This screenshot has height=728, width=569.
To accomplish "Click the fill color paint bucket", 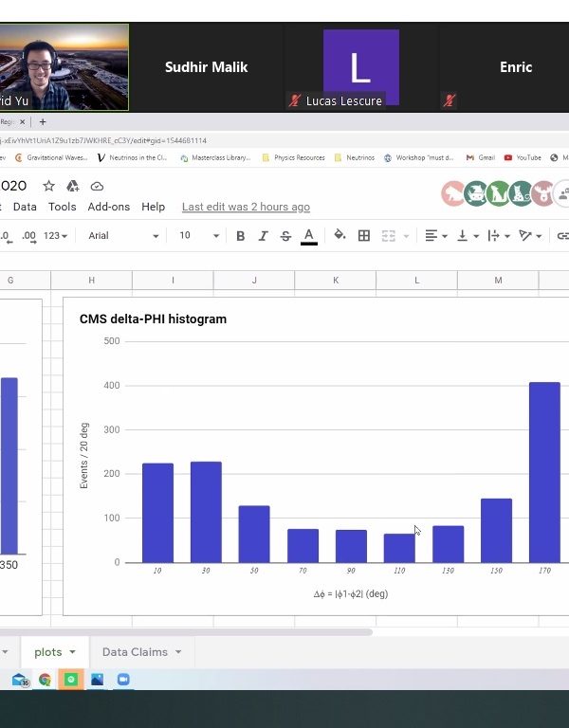I will click(x=340, y=236).
